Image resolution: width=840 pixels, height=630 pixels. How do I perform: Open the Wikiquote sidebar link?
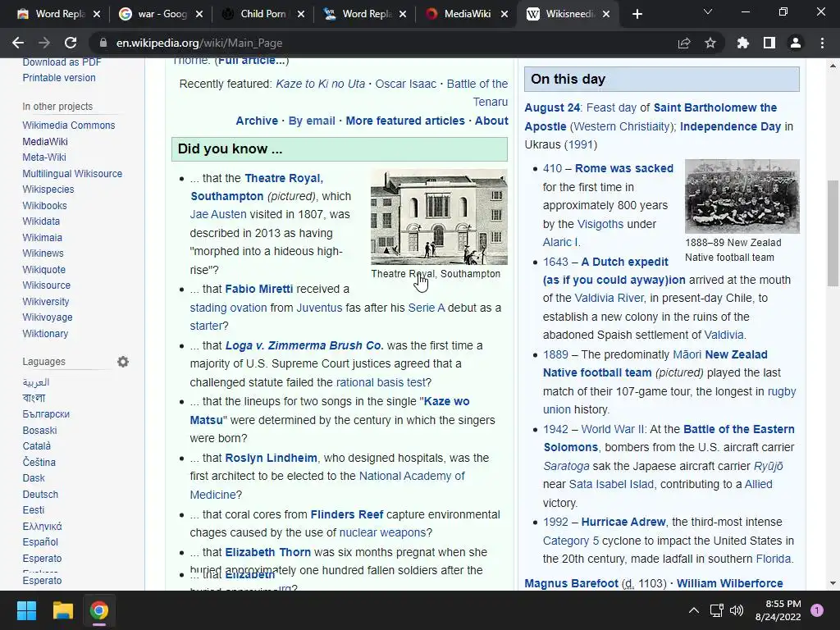click(x=44, y=269)
